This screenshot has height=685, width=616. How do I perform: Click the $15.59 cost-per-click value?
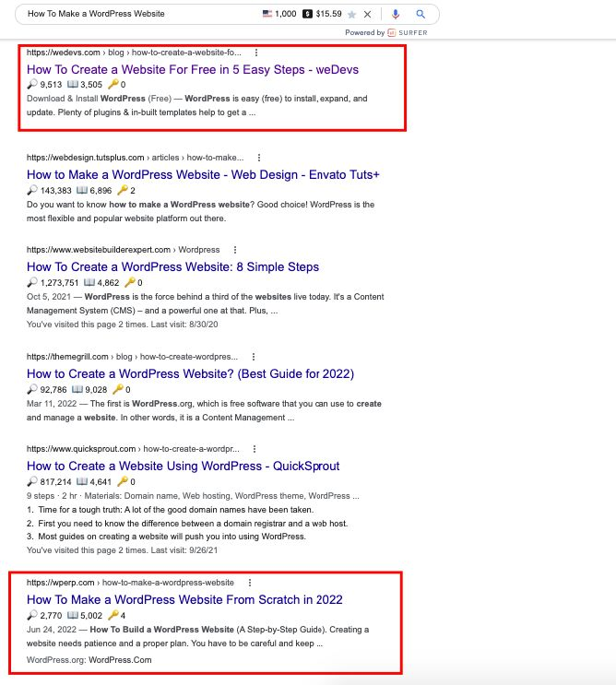click(x=328, y=14)
